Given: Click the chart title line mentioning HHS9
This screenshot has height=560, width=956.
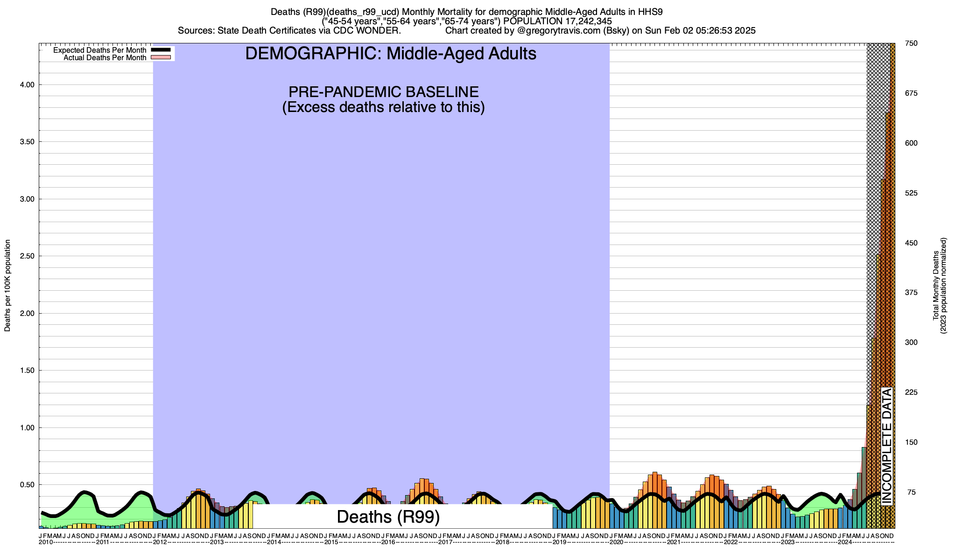Looking at the screenshot, I should [x=467, y=12].
